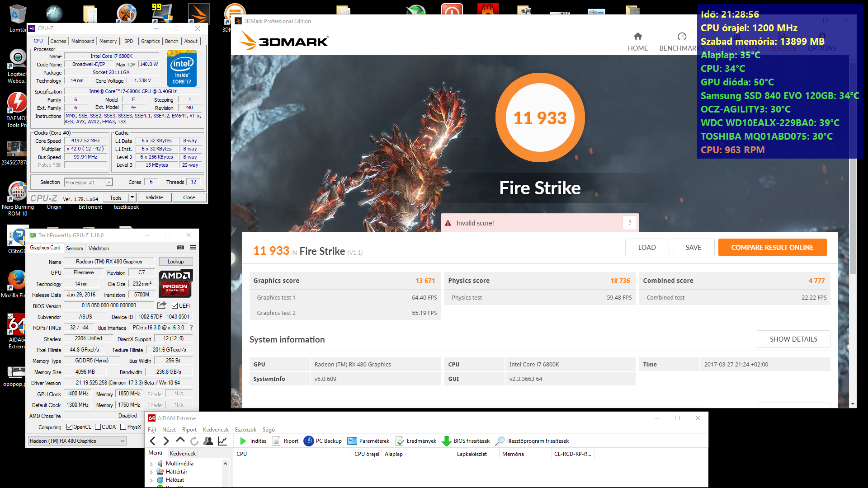Expand the Hálózat tree node
This screenshot has height=488, width=868.
(151, 480)
